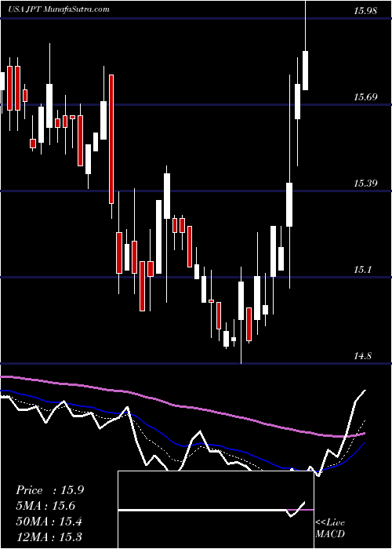Image resolution: width=392 pixels, height=549 pixels.
Task: Click the '<<Live MACD' label
Action: pos(330,529)
